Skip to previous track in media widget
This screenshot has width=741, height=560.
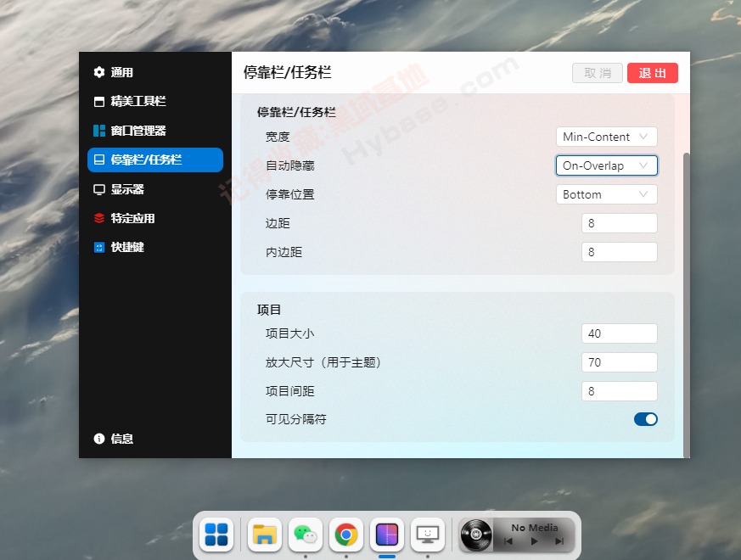(508, 541)
